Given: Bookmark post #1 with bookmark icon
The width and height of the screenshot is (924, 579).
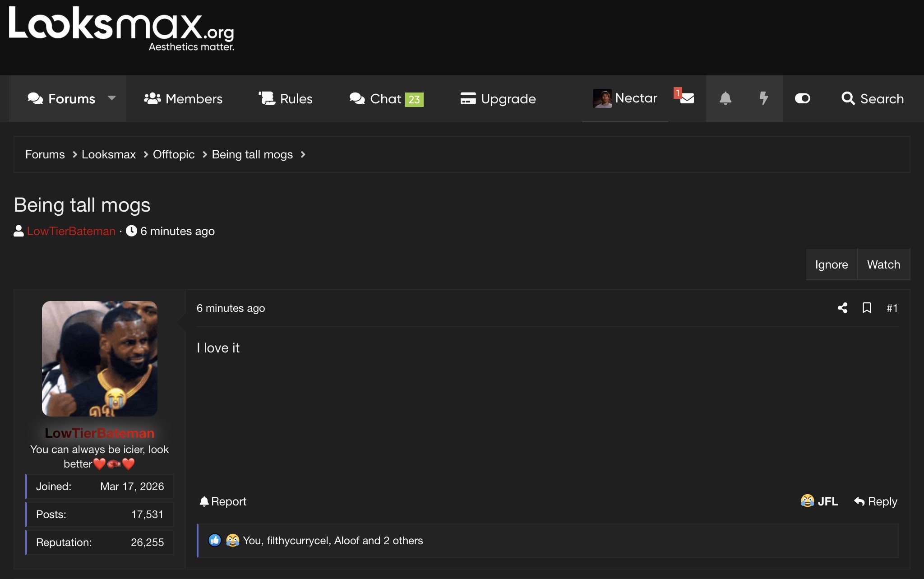Looking at the screenshot, I should coord(867,308).
